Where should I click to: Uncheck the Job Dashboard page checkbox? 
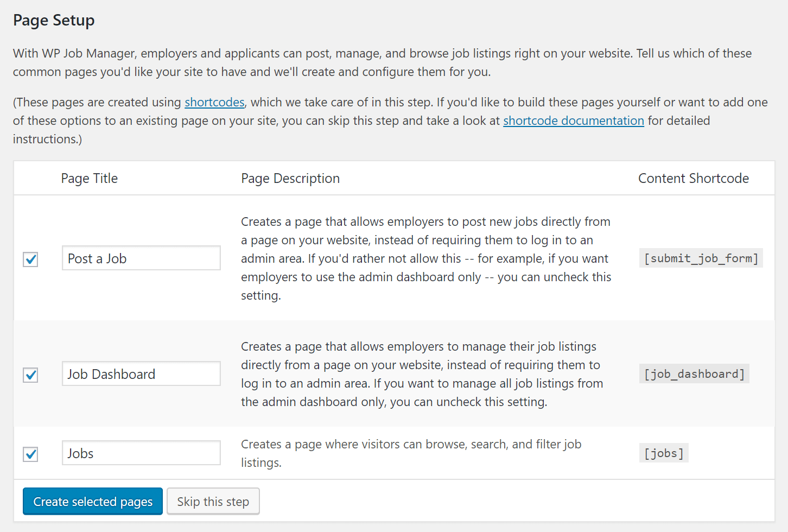coord(30,375)
